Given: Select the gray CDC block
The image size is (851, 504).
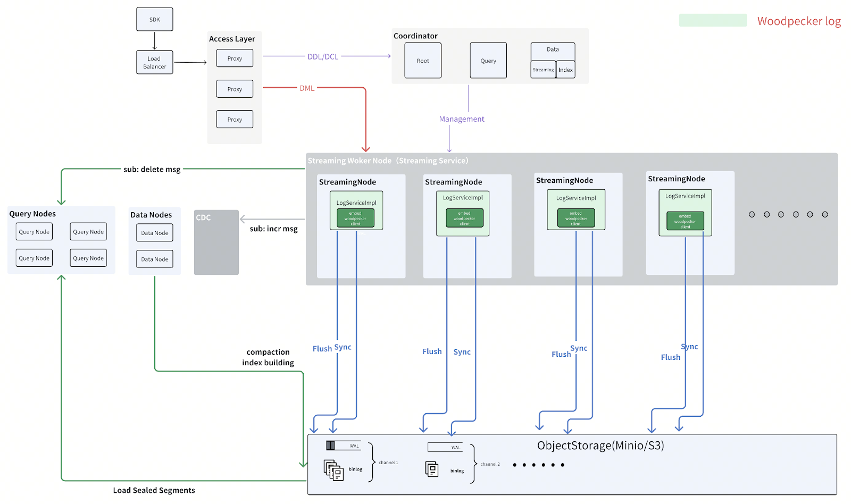Looking at the screenshot, I should point(216,242).
